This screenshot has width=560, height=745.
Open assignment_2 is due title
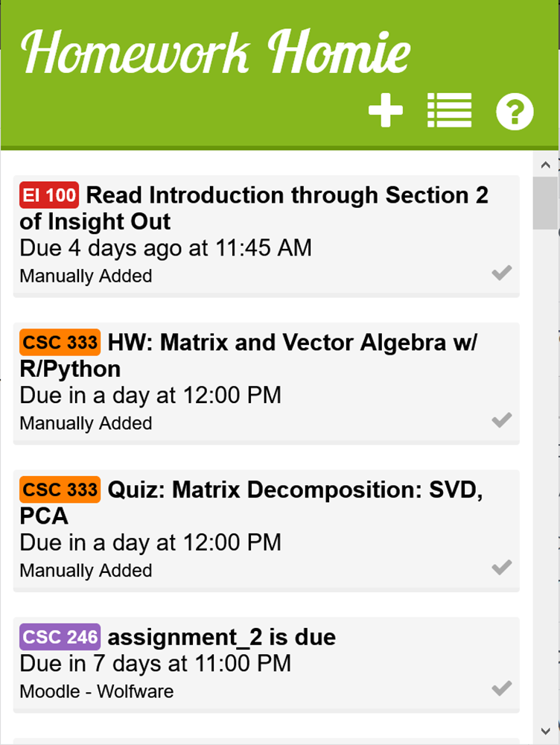(x=221, y=637)
